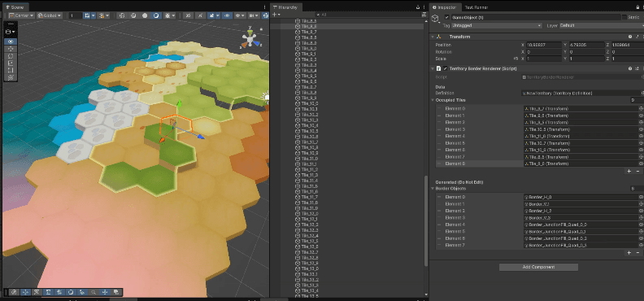This screenshot has height=301, width=644.
Task: Click the Add Component button
Action: pyautogui.click(x=538, y=267)
